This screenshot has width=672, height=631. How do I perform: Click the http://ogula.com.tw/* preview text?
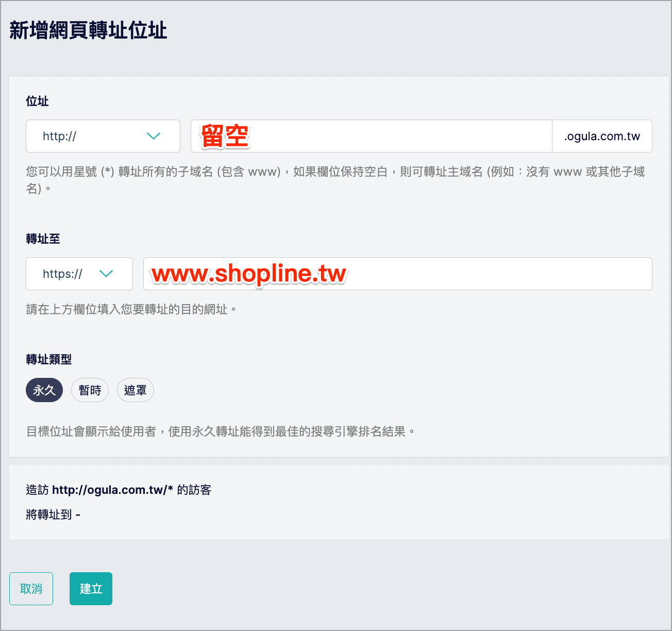click(x=113, y=490)
